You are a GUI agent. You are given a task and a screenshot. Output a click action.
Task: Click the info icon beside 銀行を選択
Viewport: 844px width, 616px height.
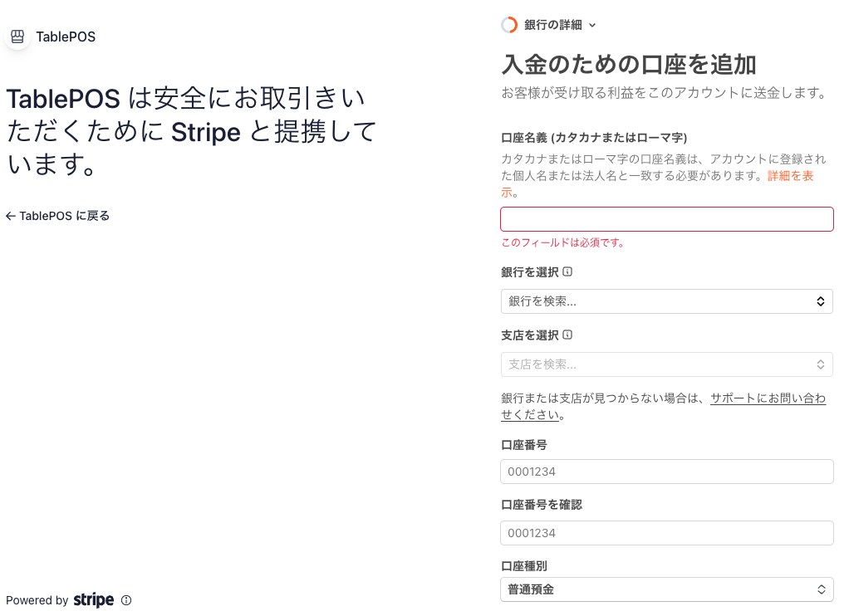coord(567,271)
